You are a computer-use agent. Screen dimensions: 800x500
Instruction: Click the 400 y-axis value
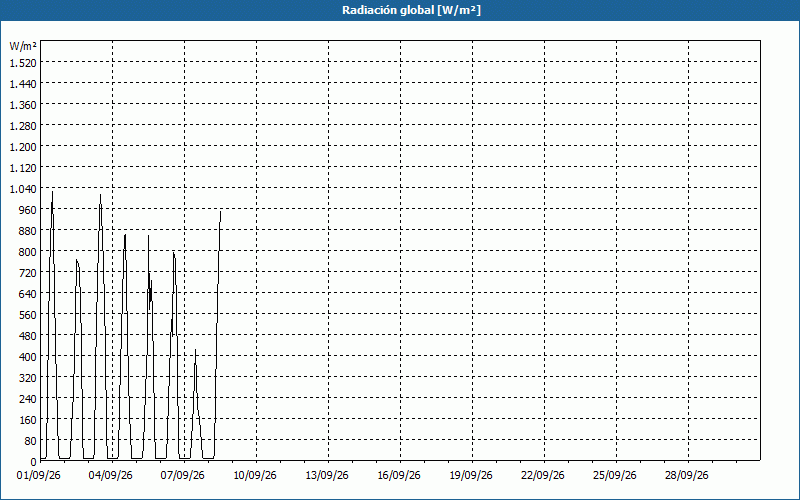point(27,357)
